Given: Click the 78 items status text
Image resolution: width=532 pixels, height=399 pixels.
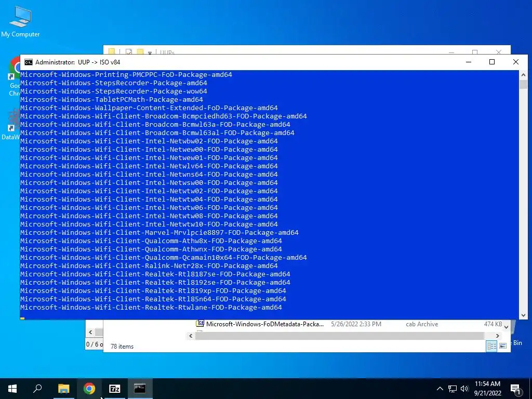Looking at the screenshot, I should pos(122,347).
